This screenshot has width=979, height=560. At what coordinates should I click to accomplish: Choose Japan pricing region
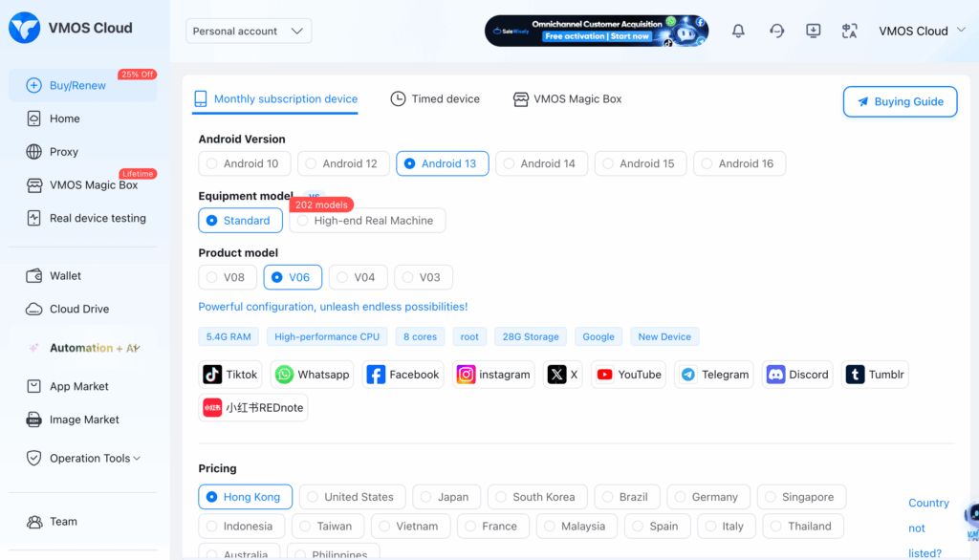point(446,497)
